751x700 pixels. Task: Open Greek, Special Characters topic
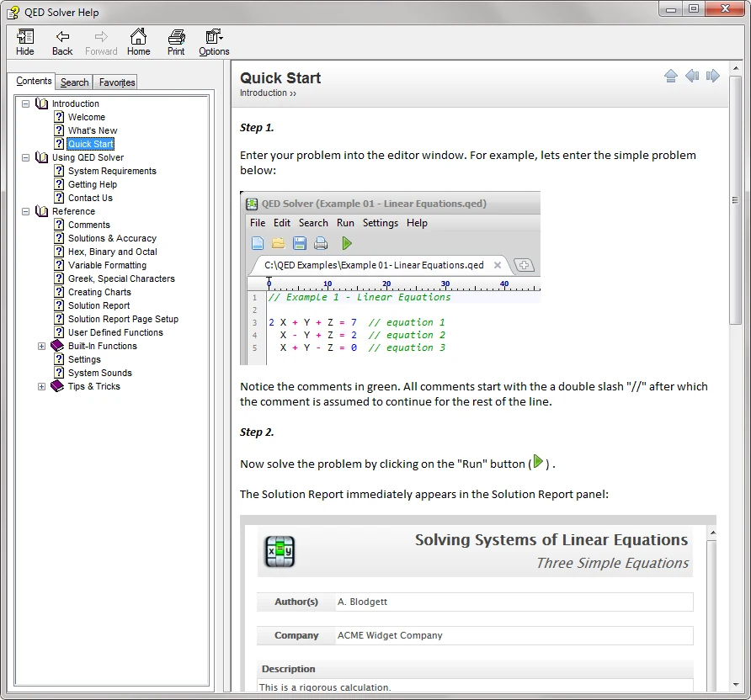(121, 278)
